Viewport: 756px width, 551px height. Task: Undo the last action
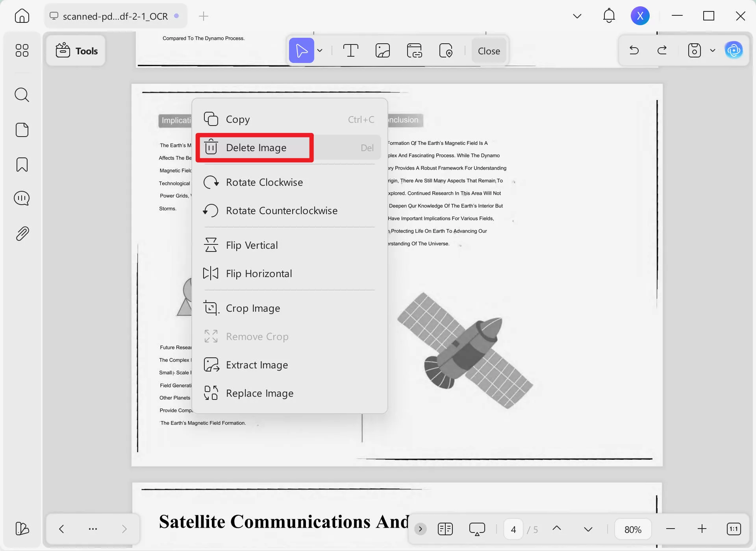pyautogui.click(x=634, y=50)
